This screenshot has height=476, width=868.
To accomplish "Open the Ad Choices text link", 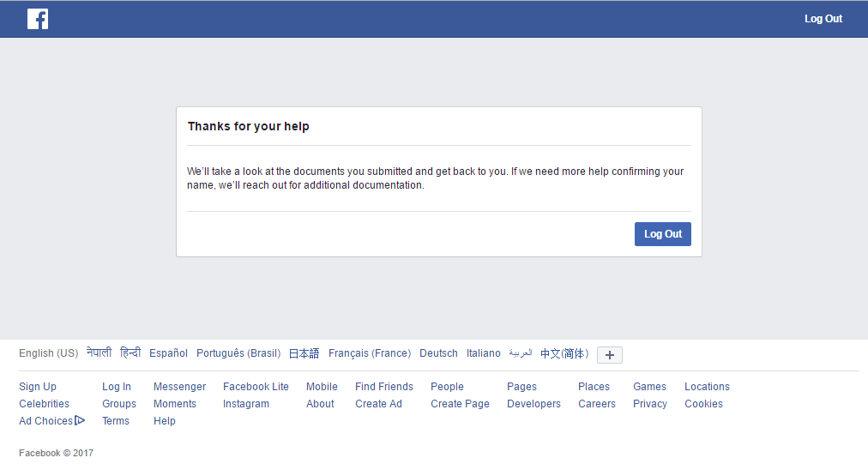I will (46, 421).
